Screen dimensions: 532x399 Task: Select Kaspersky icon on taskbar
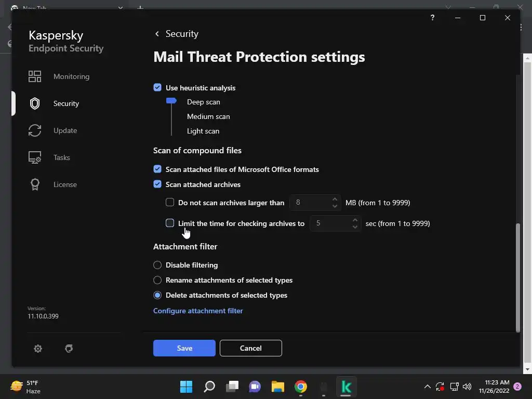pyautogui.click(x=346, y=387)
